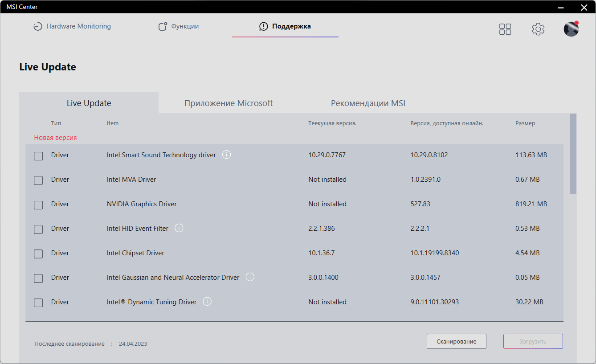Click the user profile avatar

(571, 29)
